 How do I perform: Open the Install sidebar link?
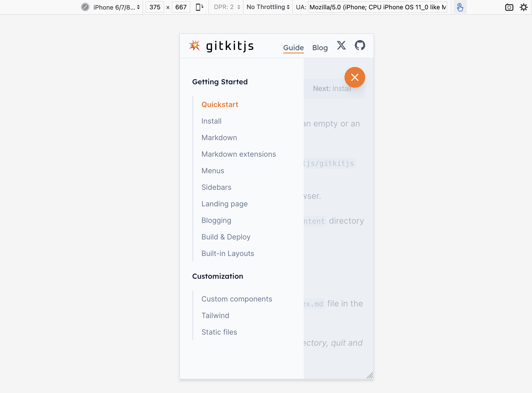click(x=211, y=121)
